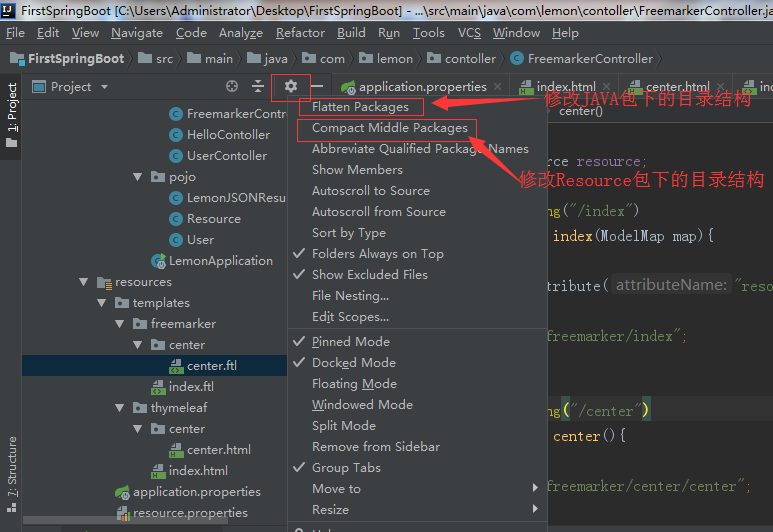The image size is (773, 532).
Task: Hide the Project panel with the minus icon
Action: tap(317, 86)
